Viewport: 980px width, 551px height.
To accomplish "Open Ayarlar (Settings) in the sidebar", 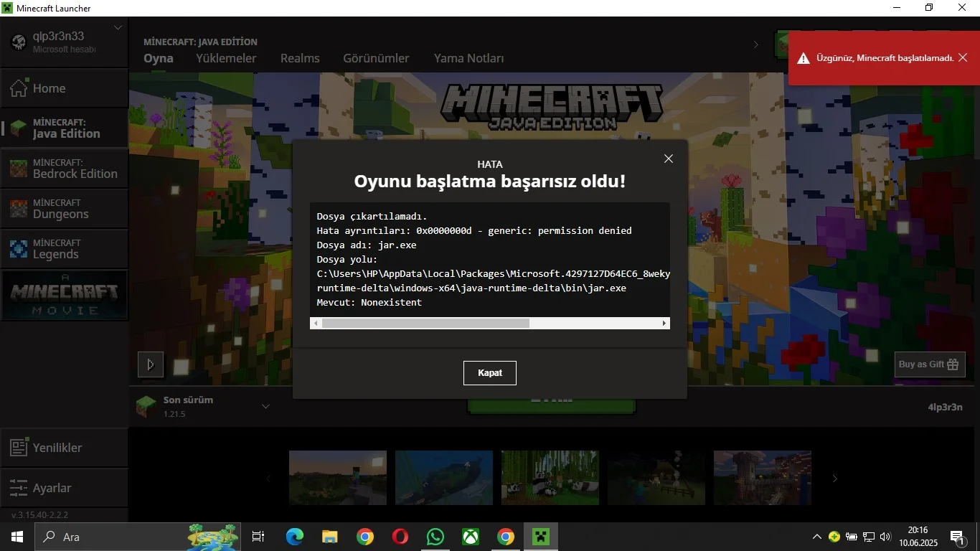I will (64, 488).
